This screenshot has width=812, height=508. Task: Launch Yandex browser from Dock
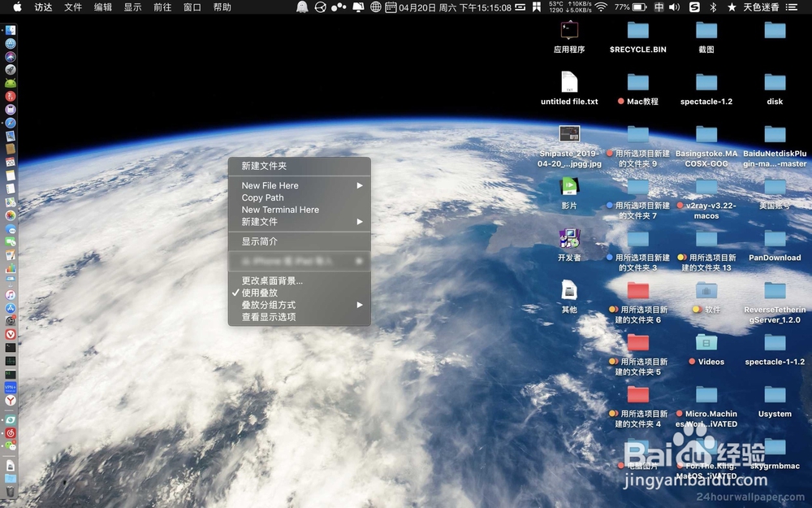[x=11, y=400]
